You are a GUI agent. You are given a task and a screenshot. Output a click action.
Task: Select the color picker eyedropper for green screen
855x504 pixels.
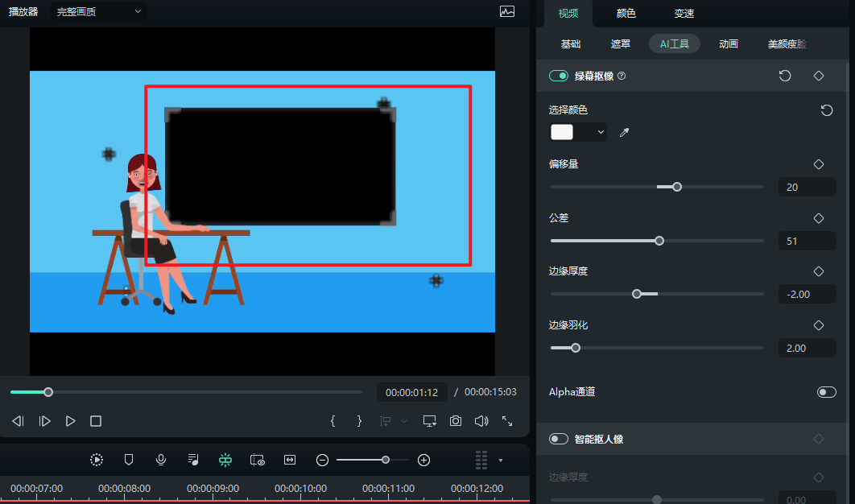pos(624,132)
